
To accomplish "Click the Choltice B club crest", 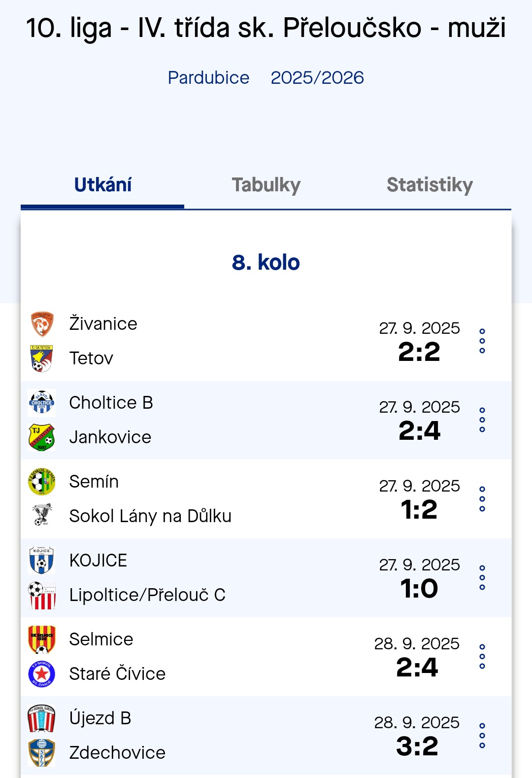I will (42, 403).
